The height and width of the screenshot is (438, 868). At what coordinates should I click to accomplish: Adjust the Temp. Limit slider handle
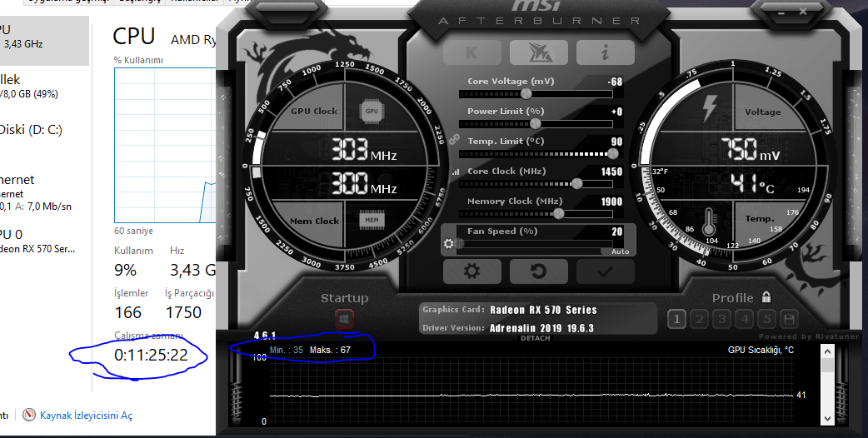(612, 154)
